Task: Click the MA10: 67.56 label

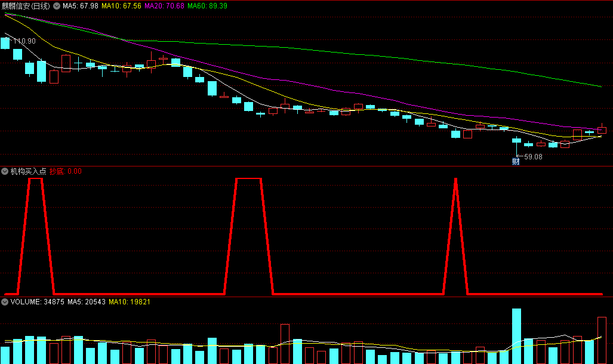Action: pos(121,6)
